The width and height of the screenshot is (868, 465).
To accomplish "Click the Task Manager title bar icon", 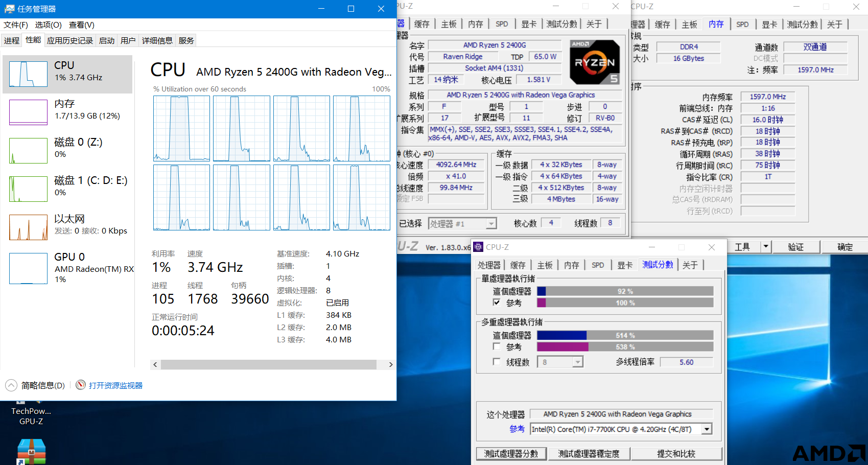I will (9, 9).
